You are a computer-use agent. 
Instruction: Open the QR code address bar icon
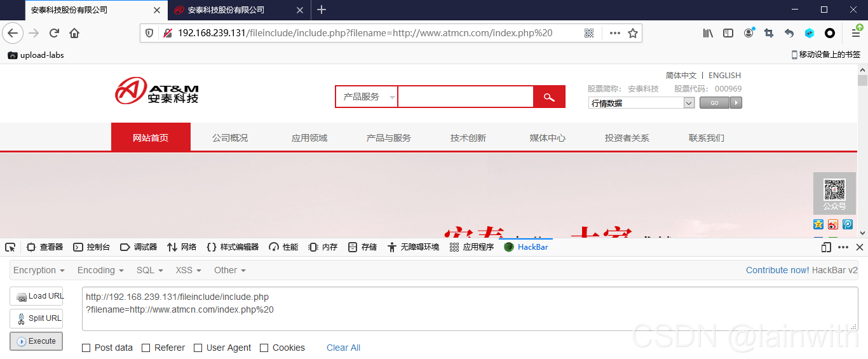[589, 33]
